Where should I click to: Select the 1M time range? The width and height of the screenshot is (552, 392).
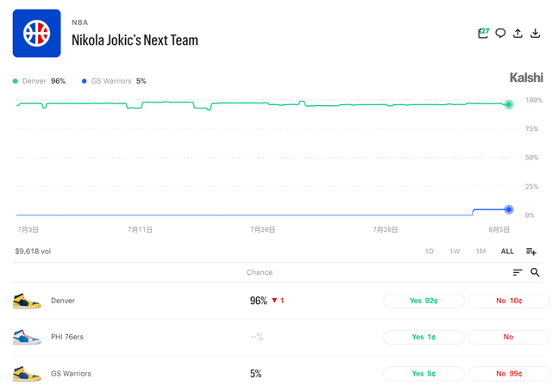pyautogui.click(x=480, y=252)
